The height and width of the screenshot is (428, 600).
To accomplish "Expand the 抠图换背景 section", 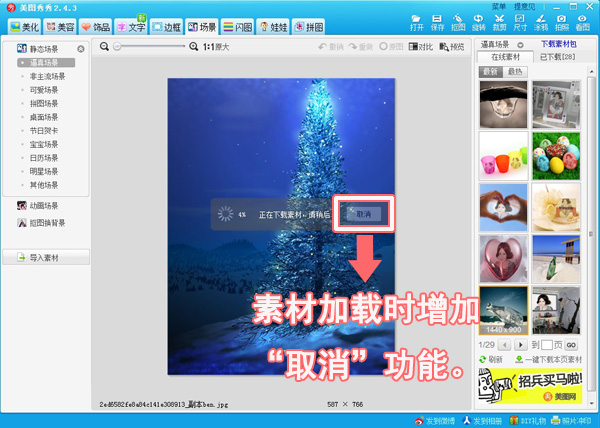I will (x=43, y=222).
